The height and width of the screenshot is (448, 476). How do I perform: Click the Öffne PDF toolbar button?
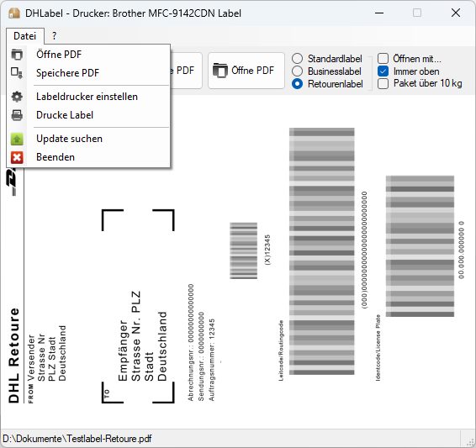click(246, 71)
